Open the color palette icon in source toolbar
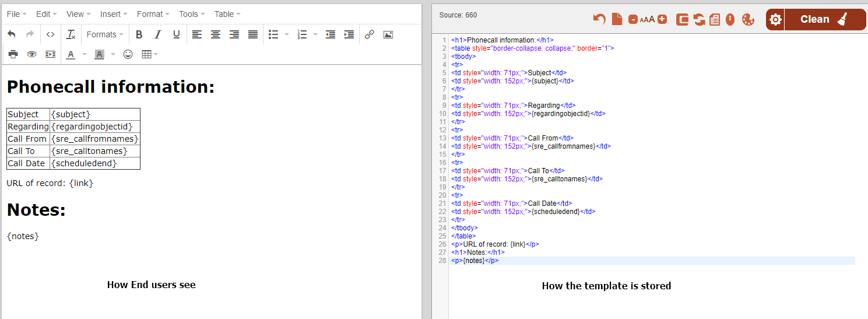This screenshot has height=319, width=868. [748, 20]
